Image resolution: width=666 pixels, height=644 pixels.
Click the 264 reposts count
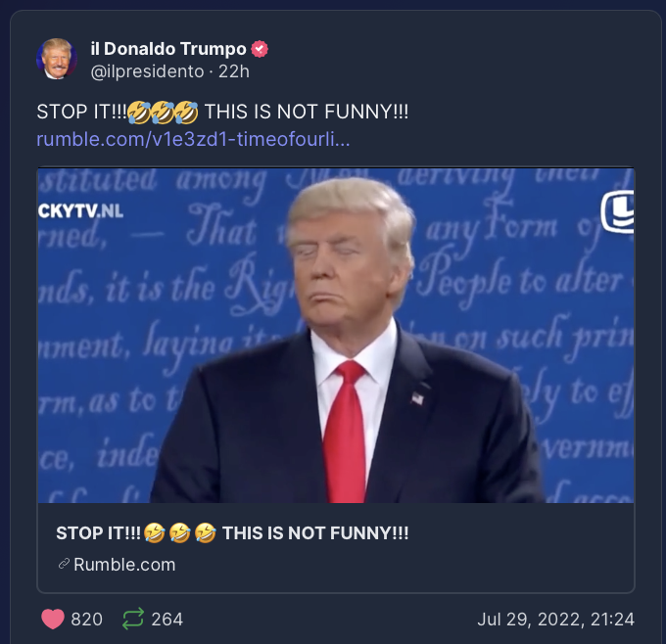(x=167, y=620)
